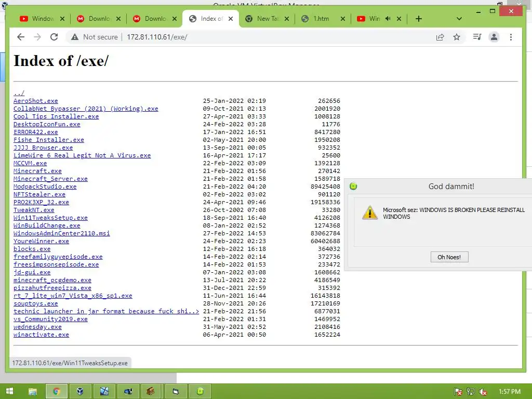Click the God dammit dialog title icon

click(x=353, y=187)
